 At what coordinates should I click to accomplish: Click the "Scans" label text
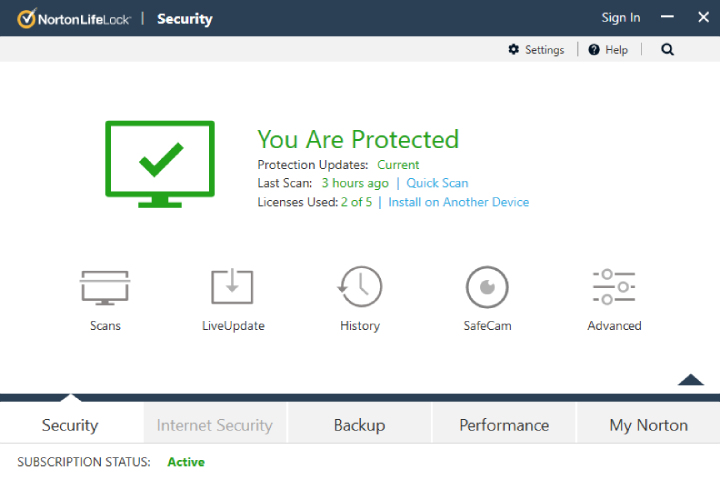click(105, 326)
